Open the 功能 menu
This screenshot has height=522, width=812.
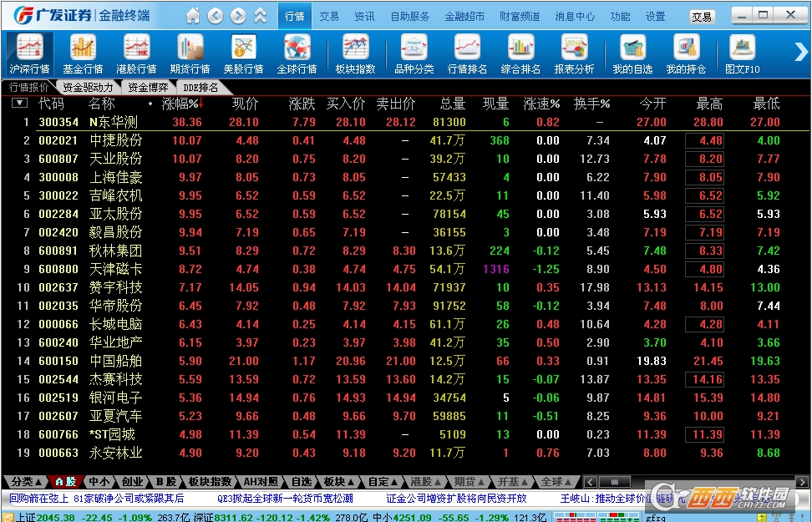point(620,16)
